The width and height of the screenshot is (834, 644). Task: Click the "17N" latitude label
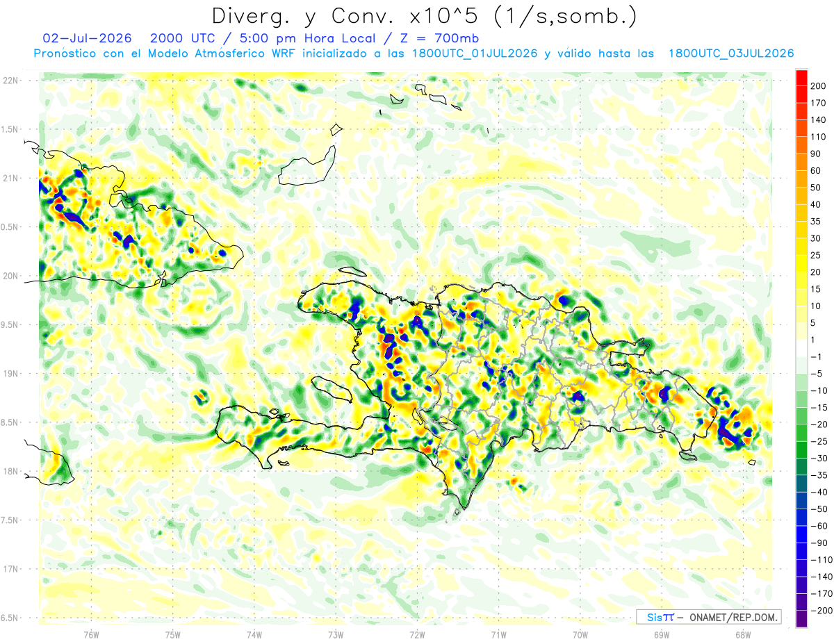click(x=11, y=569)
